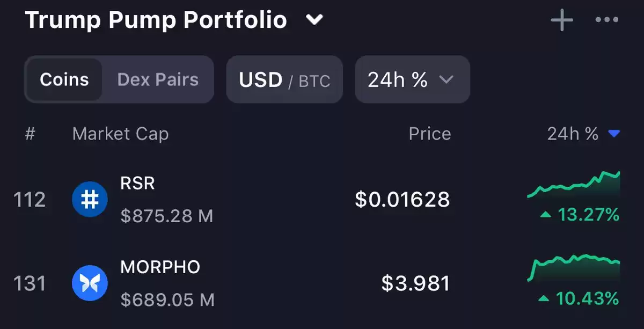Viewport: 644px width, 329px height.
Task: Open the MORPHO 24h sparkline chart
Action: (574, 269)
